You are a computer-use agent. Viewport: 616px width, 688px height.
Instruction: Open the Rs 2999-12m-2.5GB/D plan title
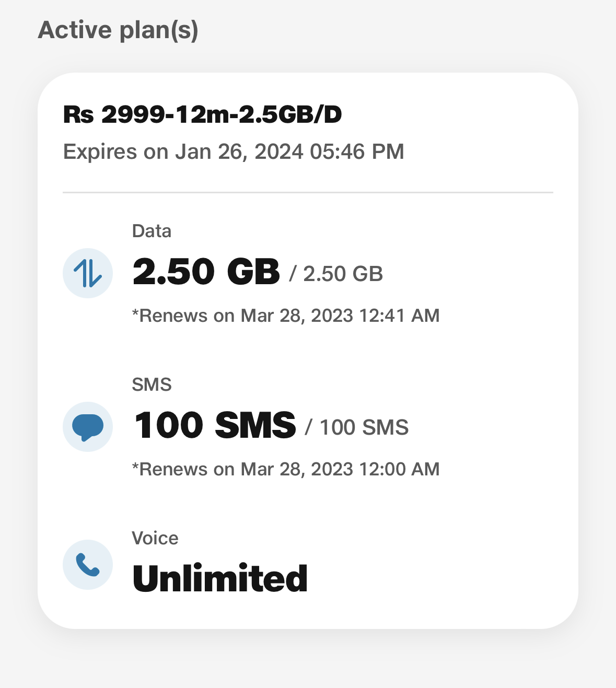click(202, 114)
